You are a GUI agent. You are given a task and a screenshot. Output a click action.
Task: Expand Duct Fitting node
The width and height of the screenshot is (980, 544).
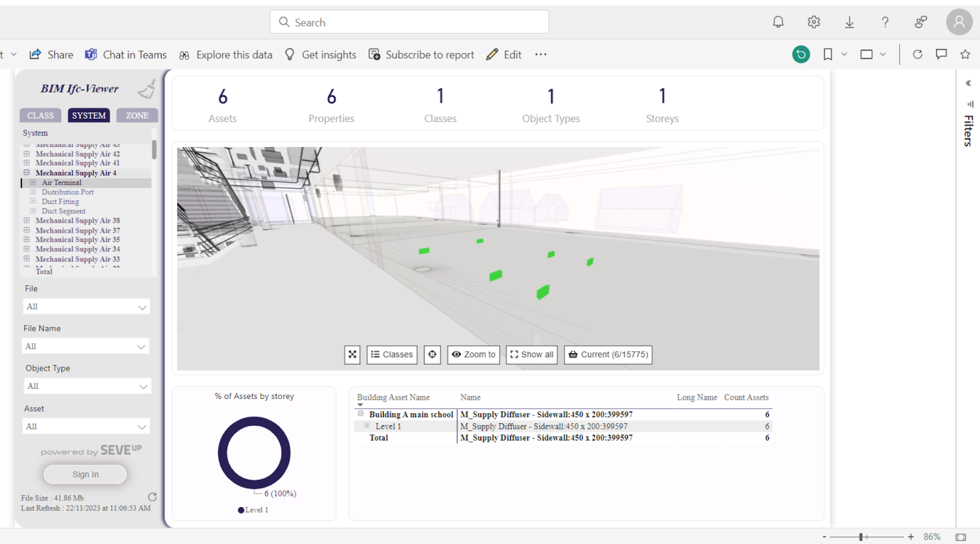[x=33, y=202]
